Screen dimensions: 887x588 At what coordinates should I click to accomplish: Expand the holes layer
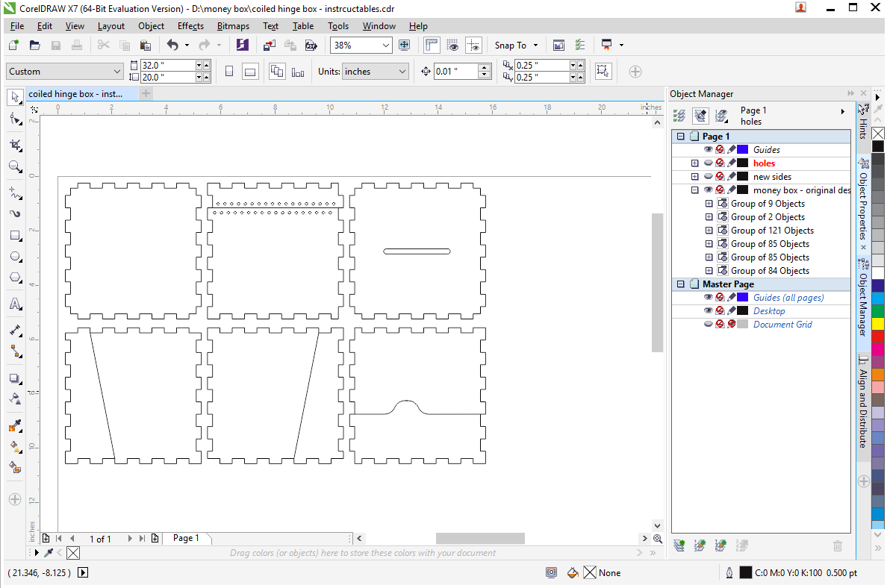pos(694,163)
